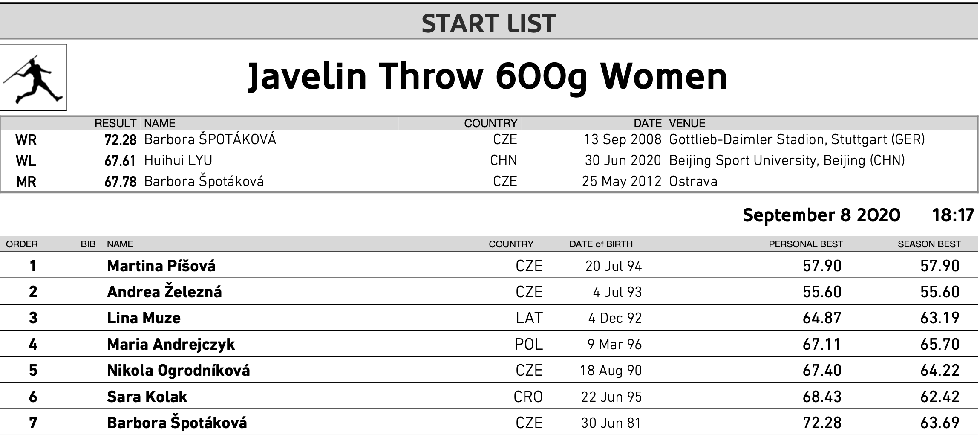The image size is (980, 435).
Task: Select Andrea Železná in the start list
Action: [x=164, y=292]
